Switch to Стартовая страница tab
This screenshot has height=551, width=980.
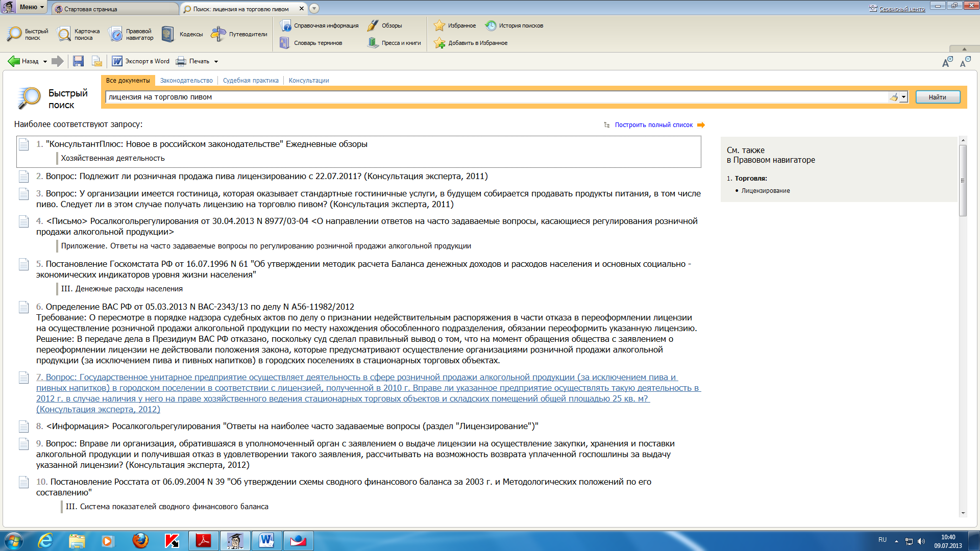(114, 9)
